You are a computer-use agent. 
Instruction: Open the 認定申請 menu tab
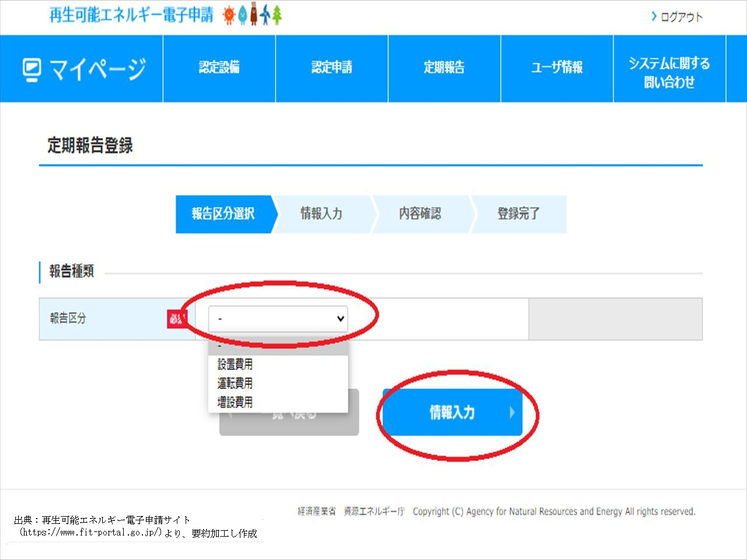pos(331,68)
